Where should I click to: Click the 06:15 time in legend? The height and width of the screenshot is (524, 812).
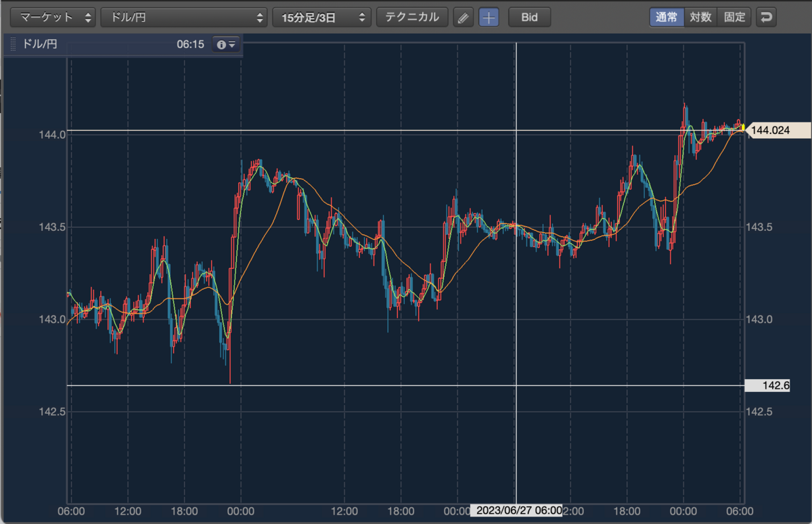(190, 45)
